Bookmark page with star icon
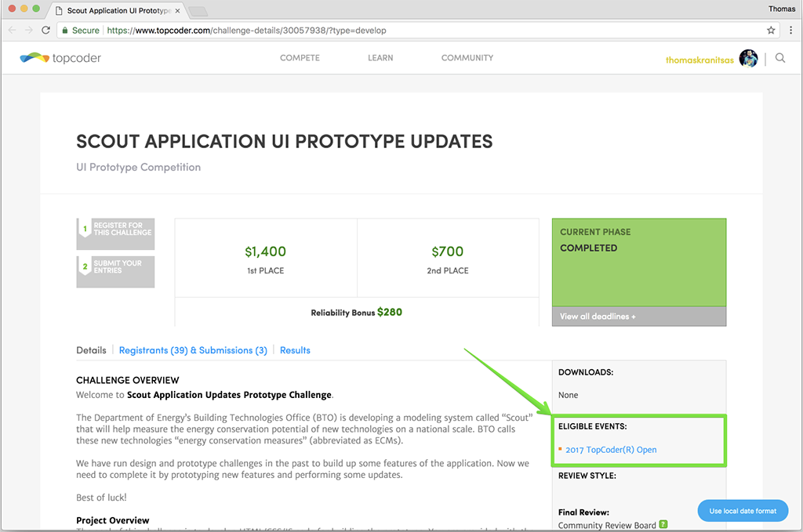Viewport: 803px width, 532px height. click(x=771, y=31)
